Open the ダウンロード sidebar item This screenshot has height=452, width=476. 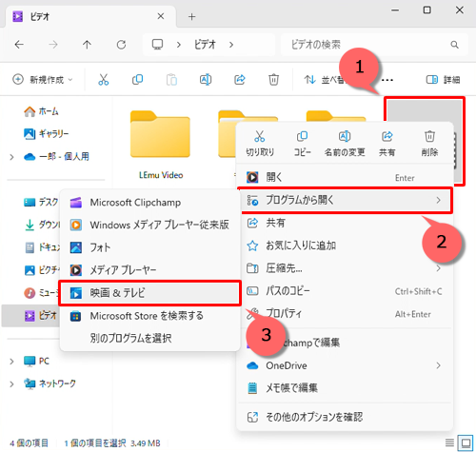(41, 225)
